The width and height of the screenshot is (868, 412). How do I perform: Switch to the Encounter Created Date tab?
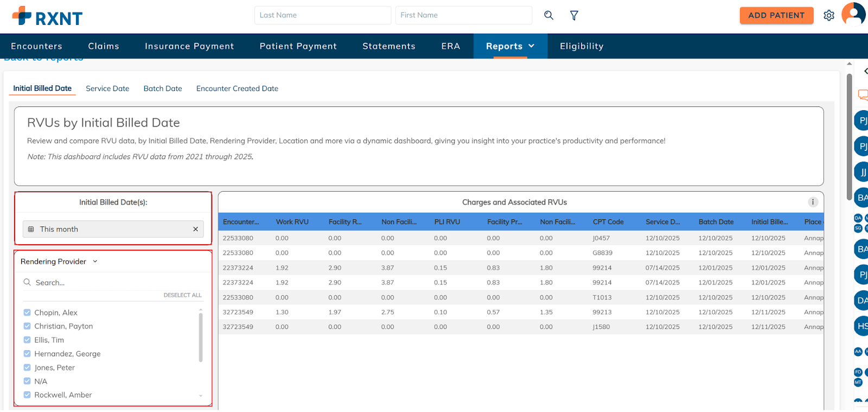tap(237, 88)
